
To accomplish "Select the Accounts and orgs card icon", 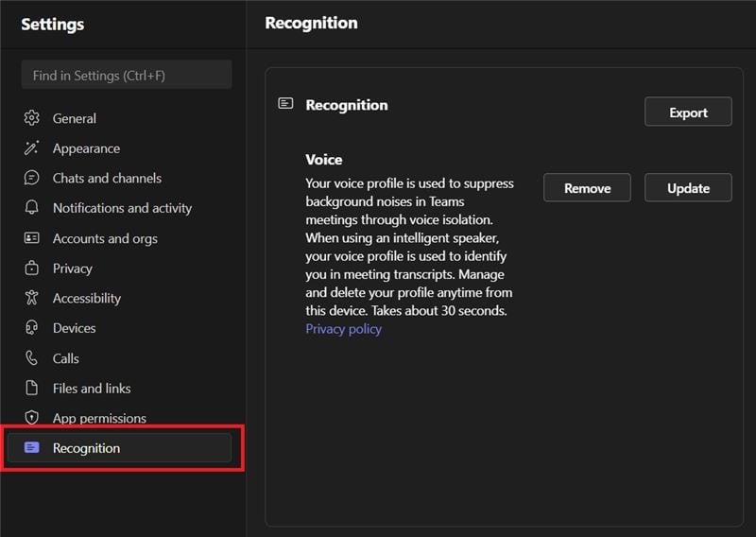I will [32, 238].
